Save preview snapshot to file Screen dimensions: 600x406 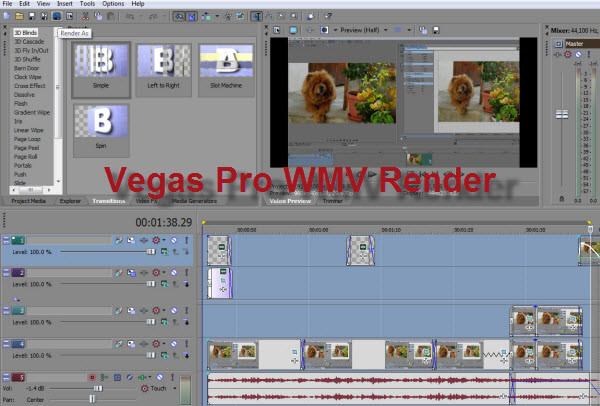point(435,30)
